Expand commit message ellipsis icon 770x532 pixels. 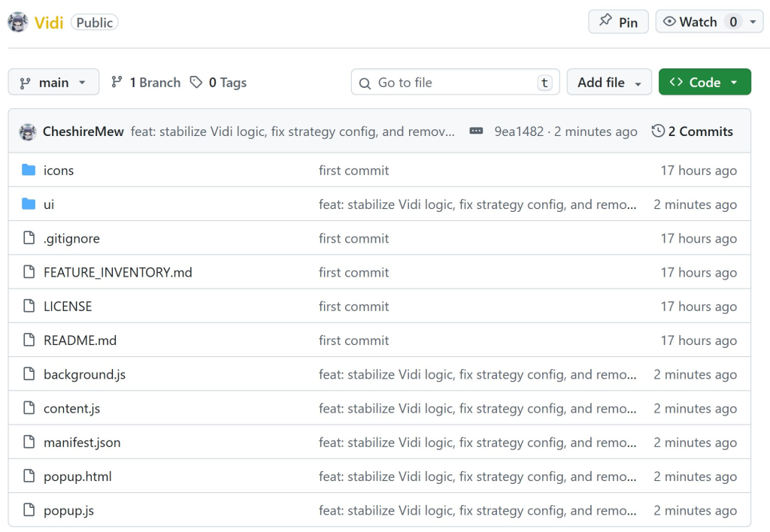point(476,131)
